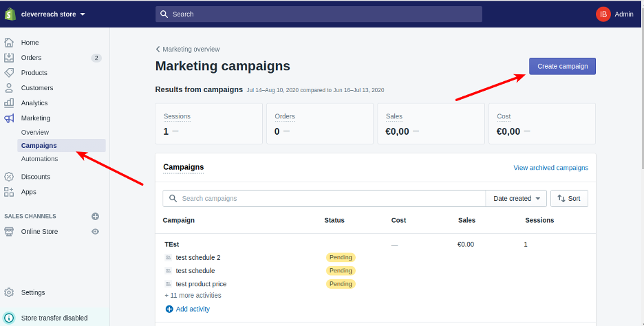View Online Store using the eye icon

[96, 232]
